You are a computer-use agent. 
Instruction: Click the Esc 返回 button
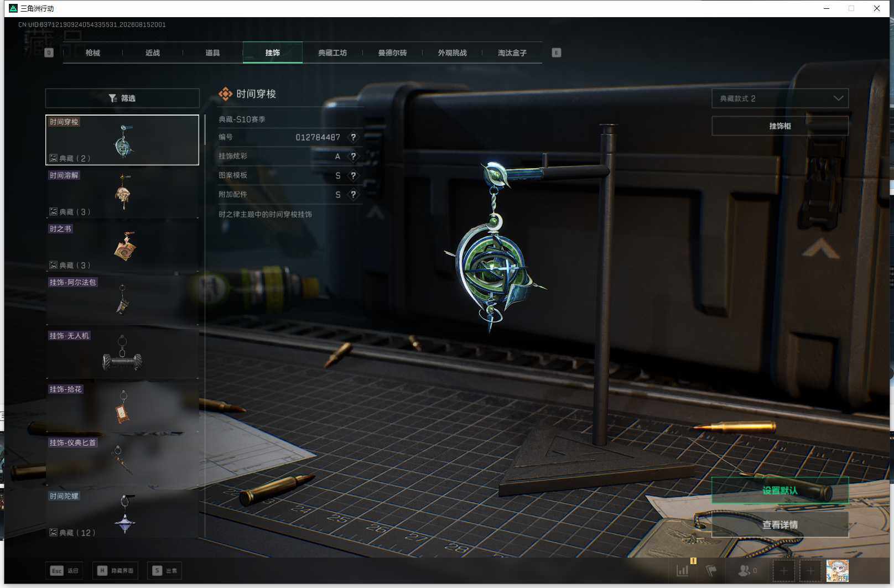(x=64, y=570)
